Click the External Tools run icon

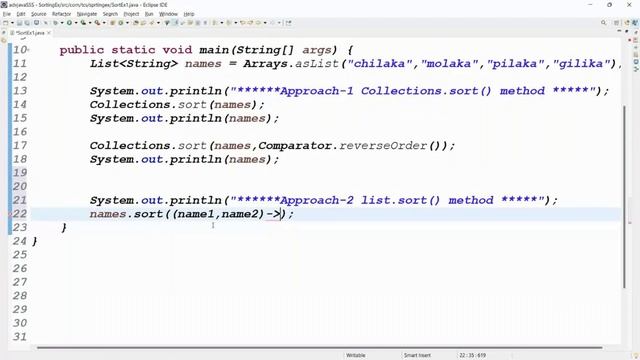97,23
